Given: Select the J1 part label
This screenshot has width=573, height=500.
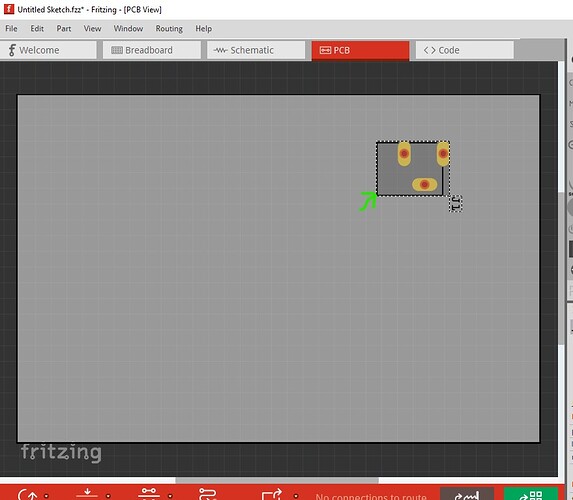Looking at the screenshot, I should click(x=455, y=203).
